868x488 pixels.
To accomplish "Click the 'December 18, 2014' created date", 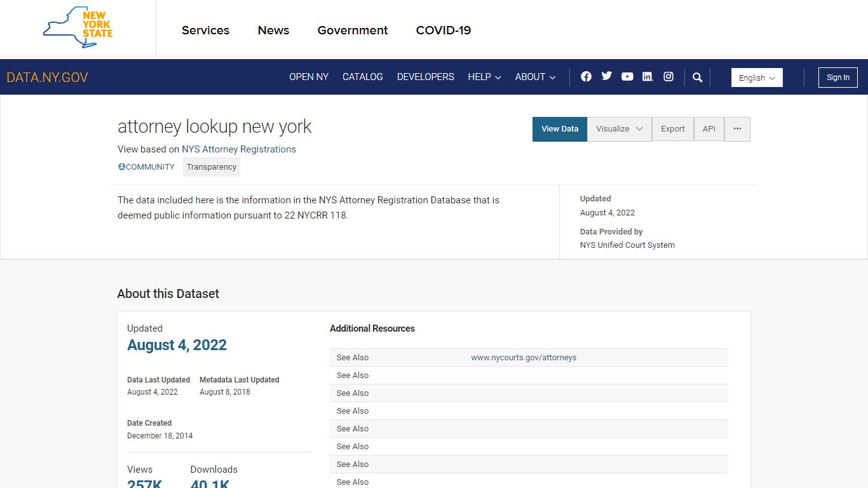I will coord(159,436).
